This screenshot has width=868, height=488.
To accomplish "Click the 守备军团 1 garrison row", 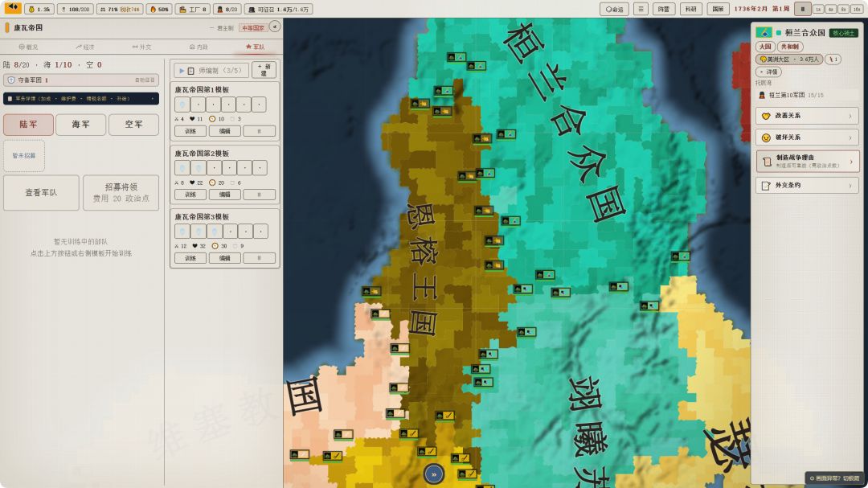I will pos(81,80).
